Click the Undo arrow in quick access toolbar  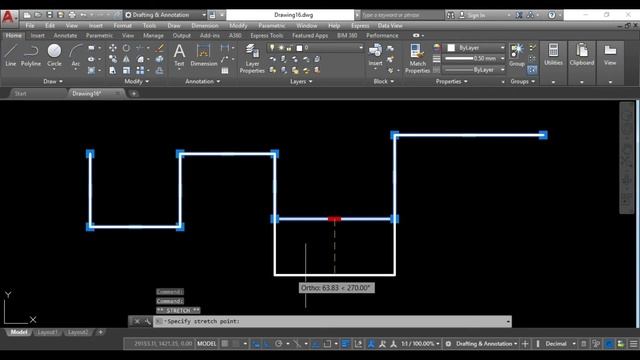tap(83, 15)
